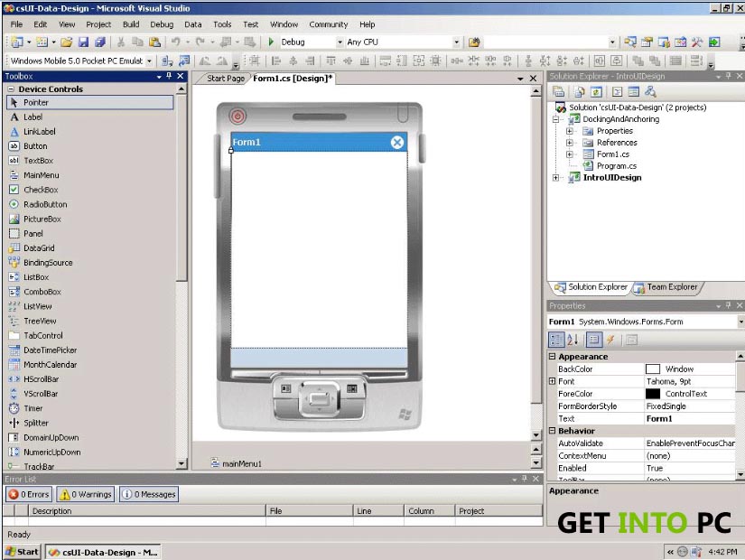Image resolution: width=745 pixels, height=560 pixels.
Task: Show Events lightning bolt icon
Action: (x=610, y=340)
